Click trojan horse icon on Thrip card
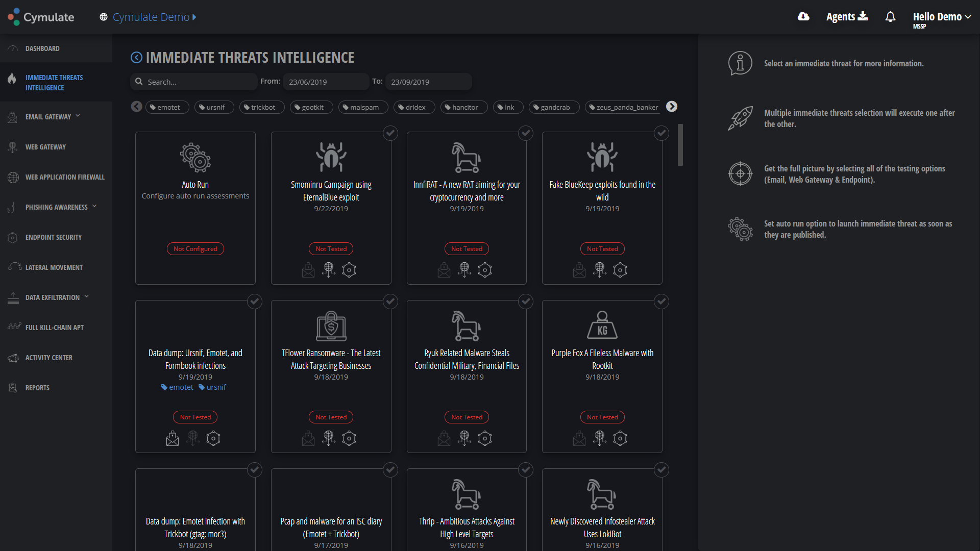 tap(467, 494)
